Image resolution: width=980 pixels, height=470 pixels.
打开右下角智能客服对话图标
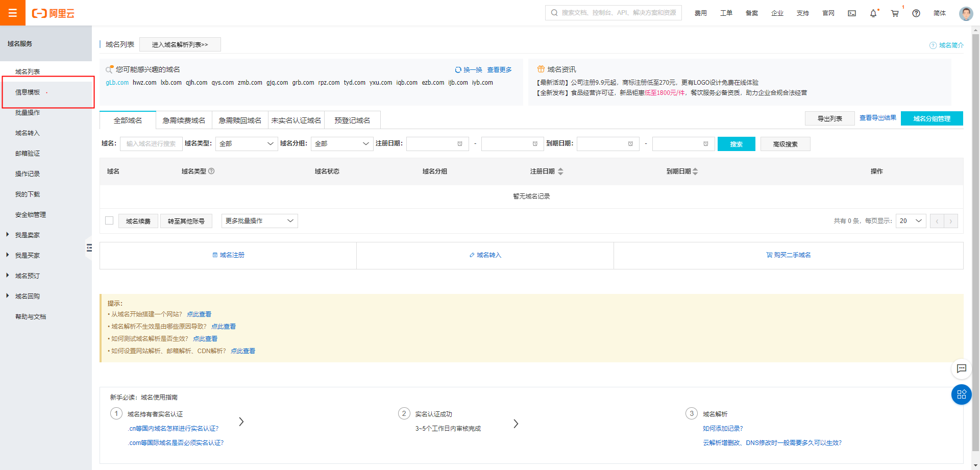tap(962, 369)
